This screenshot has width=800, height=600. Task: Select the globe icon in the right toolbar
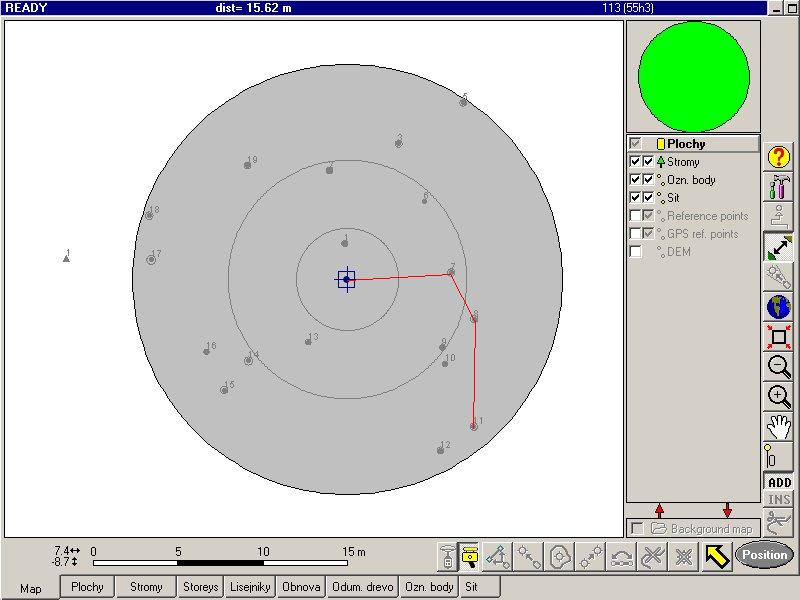tap(779, 307)
